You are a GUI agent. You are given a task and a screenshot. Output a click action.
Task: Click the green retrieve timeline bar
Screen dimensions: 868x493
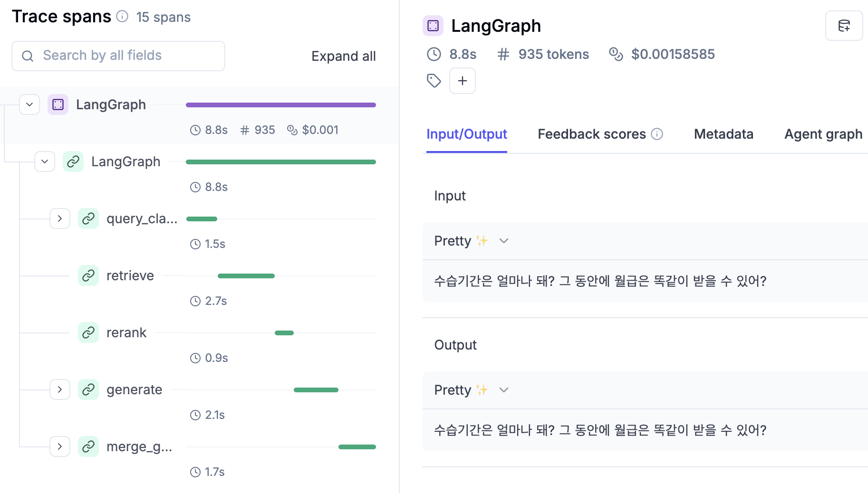246,276
